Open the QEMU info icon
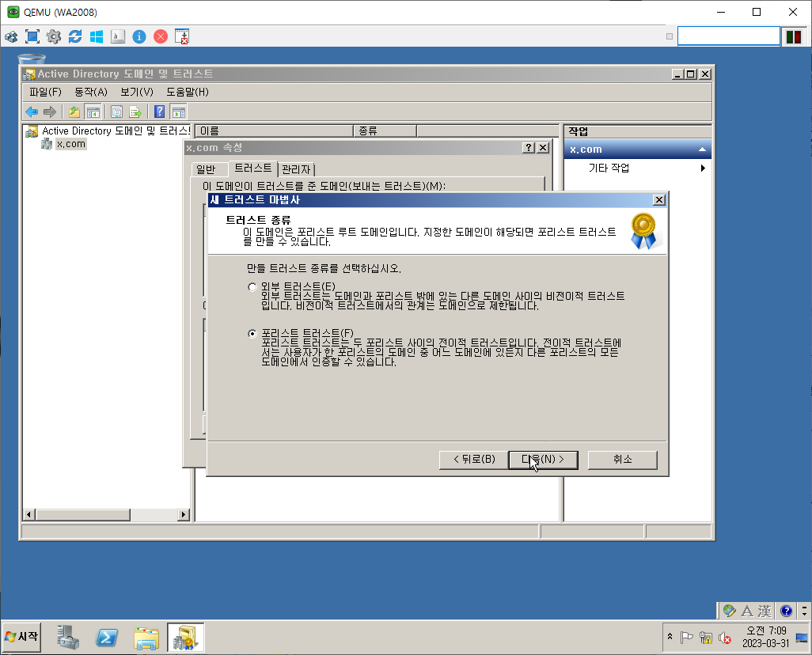 click(139, 36)
